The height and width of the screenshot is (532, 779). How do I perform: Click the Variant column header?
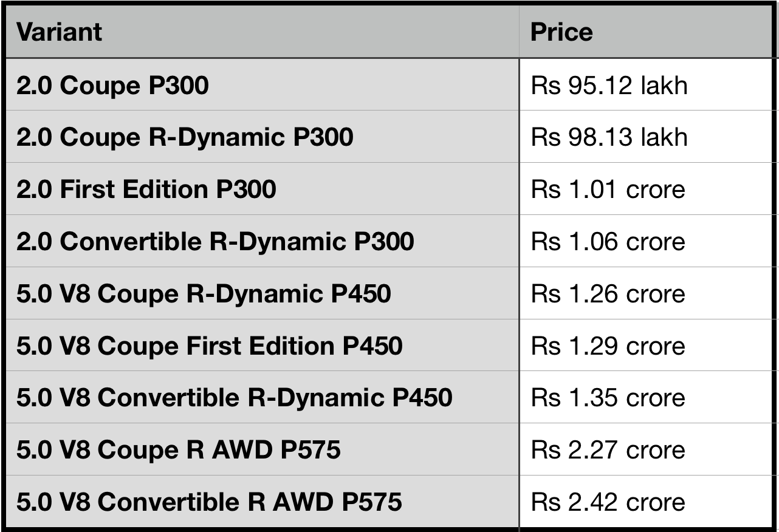pyautogui.click(x=60, y=32)
